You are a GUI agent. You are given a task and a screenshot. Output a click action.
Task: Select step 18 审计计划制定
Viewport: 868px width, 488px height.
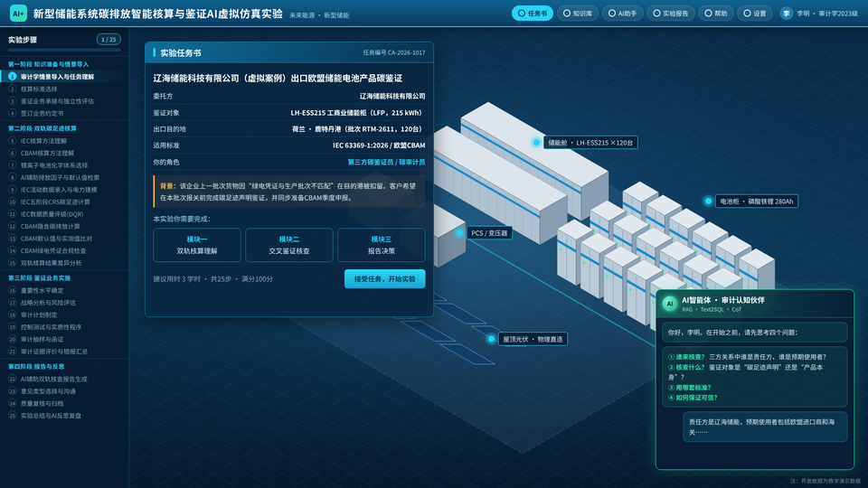click(x=64, y=314)
